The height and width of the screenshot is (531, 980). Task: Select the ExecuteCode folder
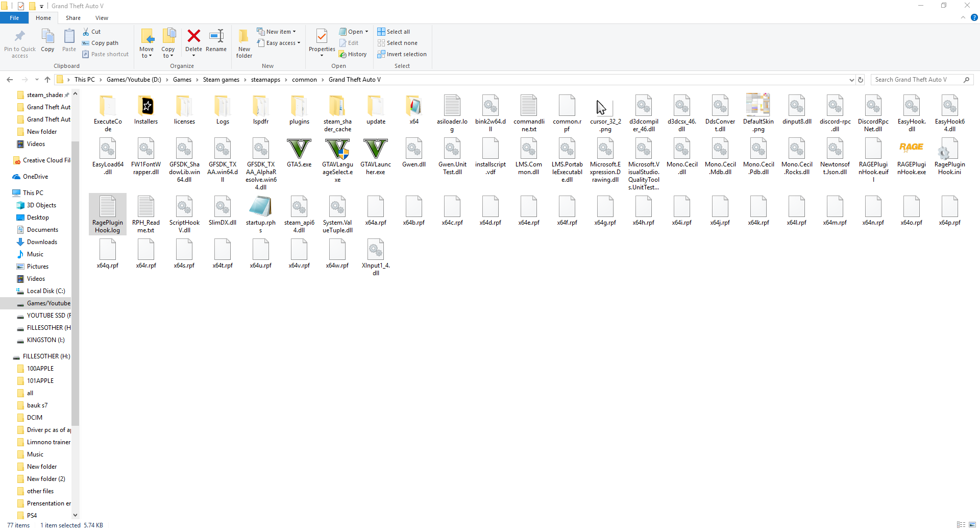108,113
